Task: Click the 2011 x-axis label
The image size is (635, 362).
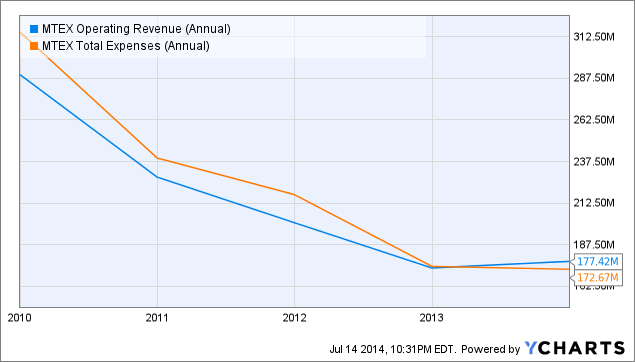Action: point(157,318)
